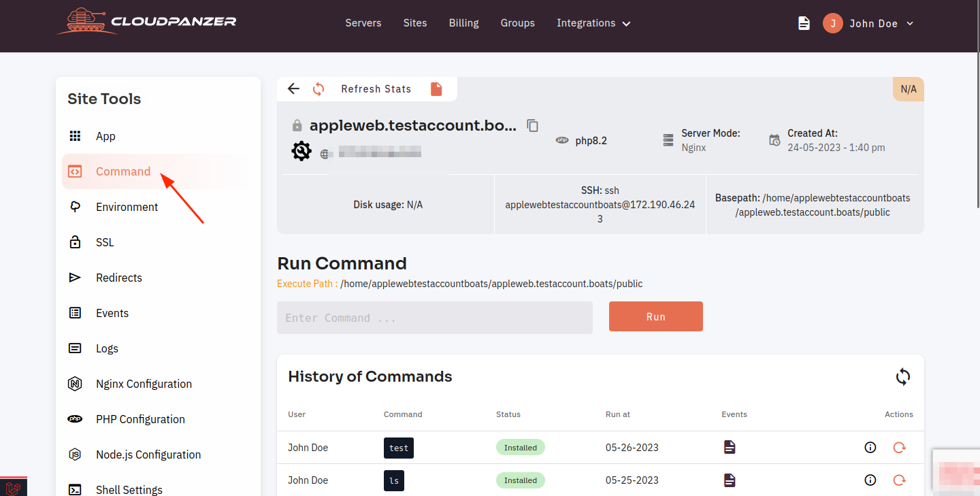The image size is (980, 496).
Task: Click the globe icon beside blurred IP
Action: coord(325,154)
